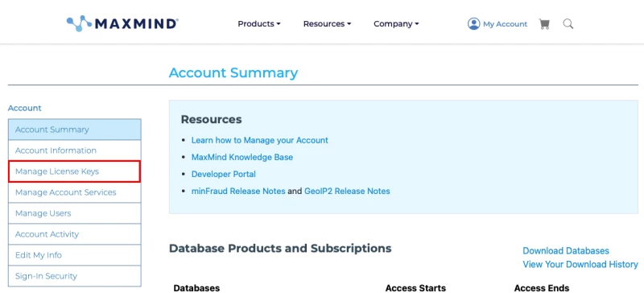The height and width of the screenshot is (293, 644).
Task: Open Learn how to Manage your Account
Action: pyautogui.click(x=259, y=140)
